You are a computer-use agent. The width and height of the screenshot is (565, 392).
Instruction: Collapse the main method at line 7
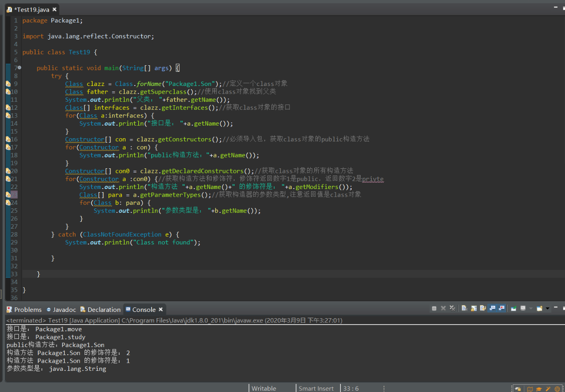pyautogui.click(x=19, y=68)
